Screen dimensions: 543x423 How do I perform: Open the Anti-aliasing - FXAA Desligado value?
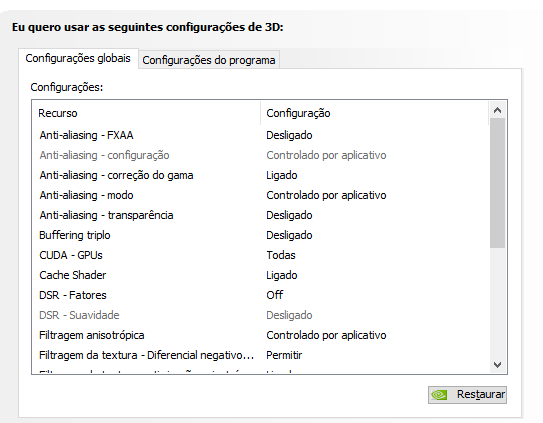click(289, 135)
